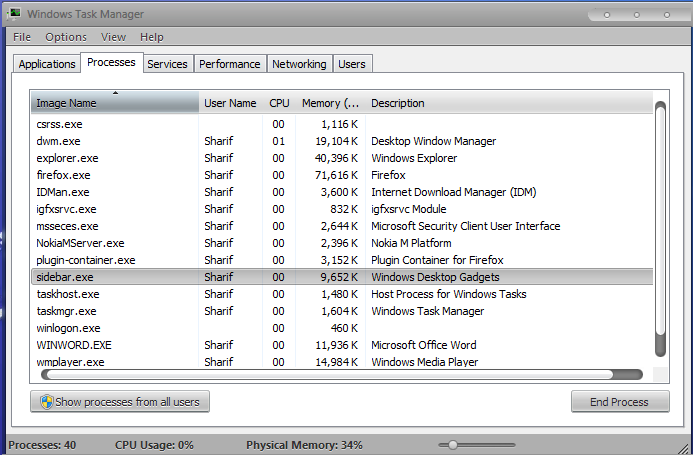The height and width of the screenshot is (455, 693).
Task: Click the vertical scrollbar of process list
Action: pyautogui.click(x=660, y=228)
